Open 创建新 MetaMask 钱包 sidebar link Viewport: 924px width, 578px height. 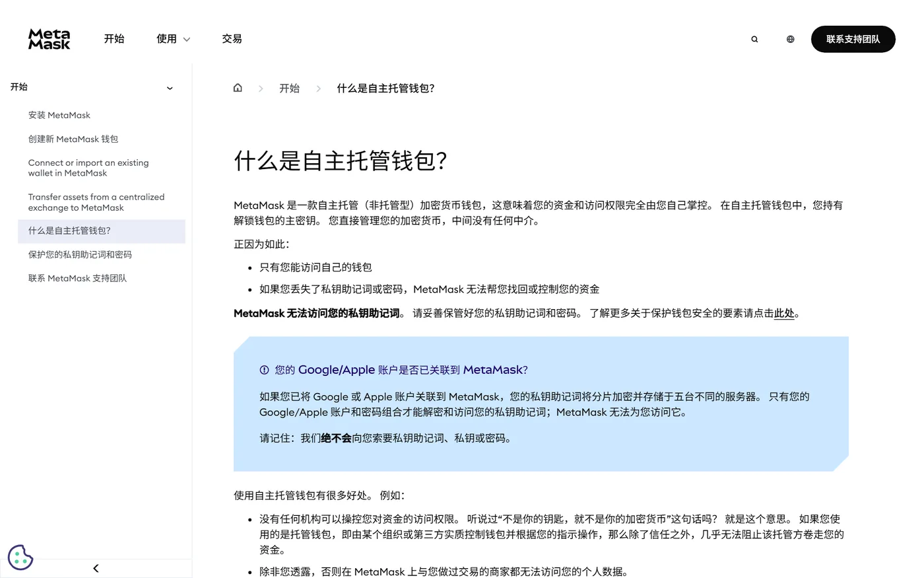[x=73, y=139]
